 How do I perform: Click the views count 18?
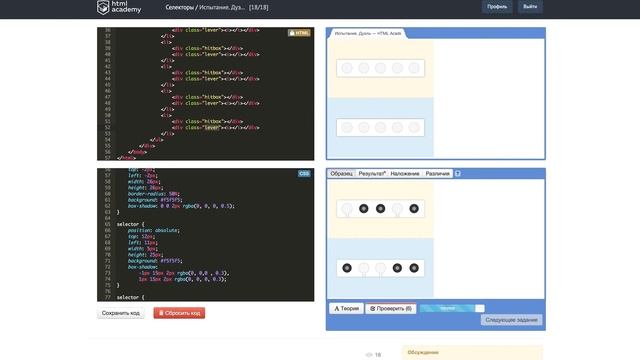point(378,355)
